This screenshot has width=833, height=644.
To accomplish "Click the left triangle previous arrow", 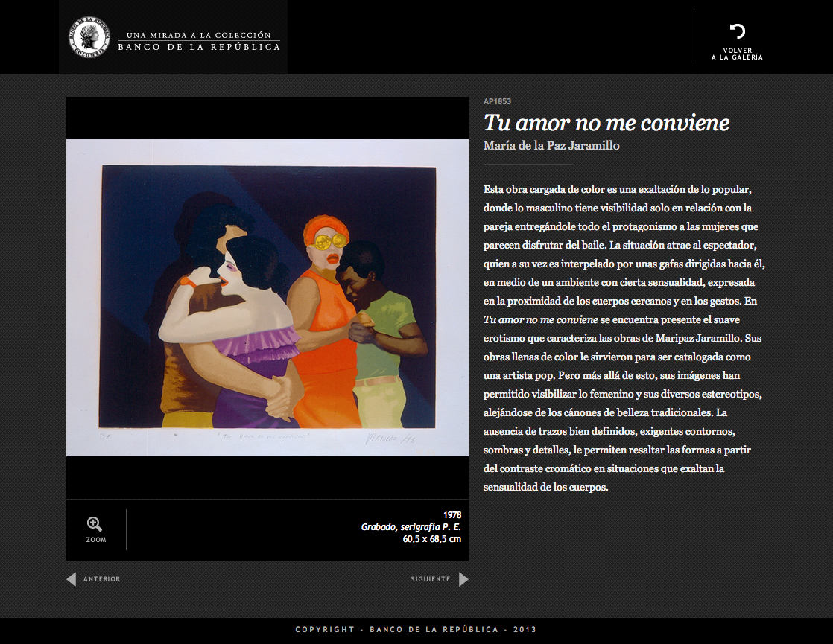I will 72,579.
